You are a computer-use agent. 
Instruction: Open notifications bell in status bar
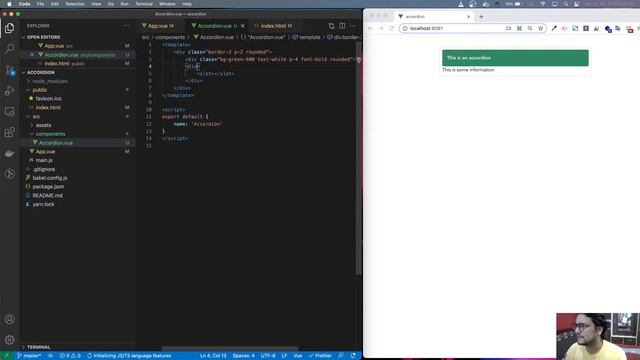click(x=353, y=356)
